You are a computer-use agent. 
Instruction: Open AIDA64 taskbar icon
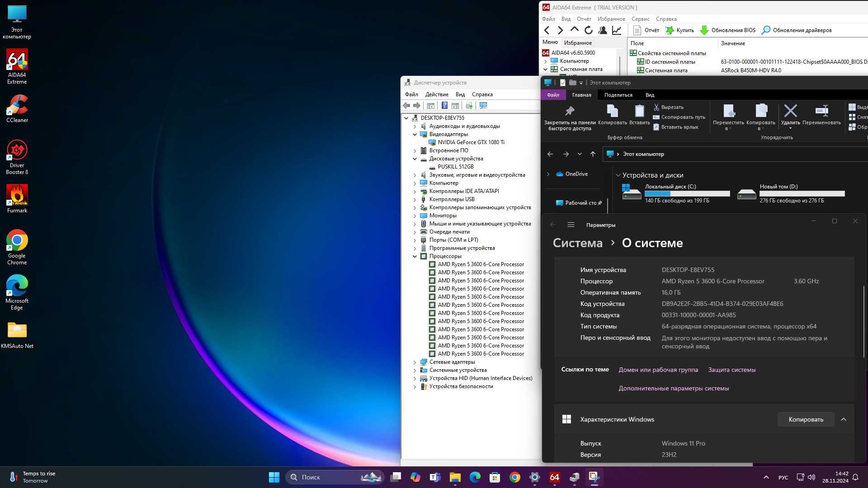[x=554, y=477]
